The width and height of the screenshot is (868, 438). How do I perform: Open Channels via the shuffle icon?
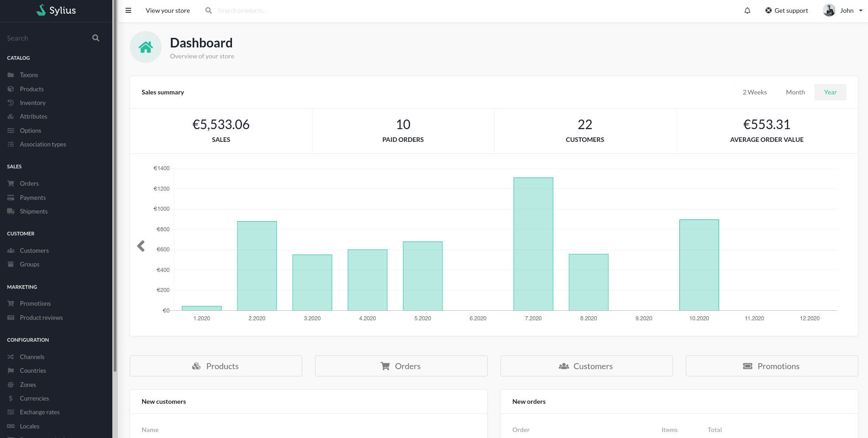click(11, 357)
